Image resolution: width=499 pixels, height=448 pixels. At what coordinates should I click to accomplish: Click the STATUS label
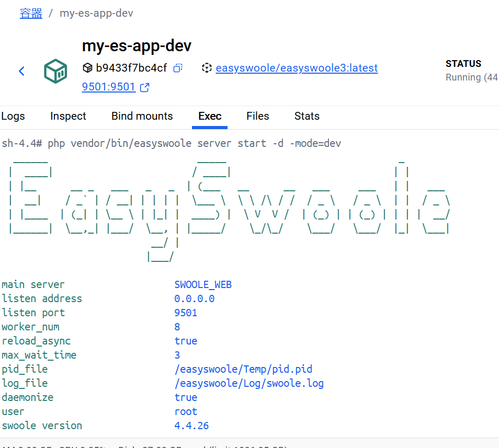click(x=463, y=64)
